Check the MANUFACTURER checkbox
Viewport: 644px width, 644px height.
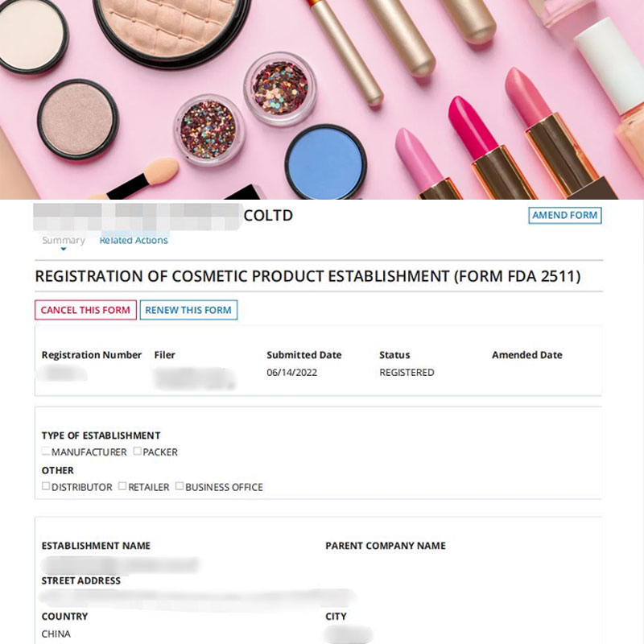46,452
